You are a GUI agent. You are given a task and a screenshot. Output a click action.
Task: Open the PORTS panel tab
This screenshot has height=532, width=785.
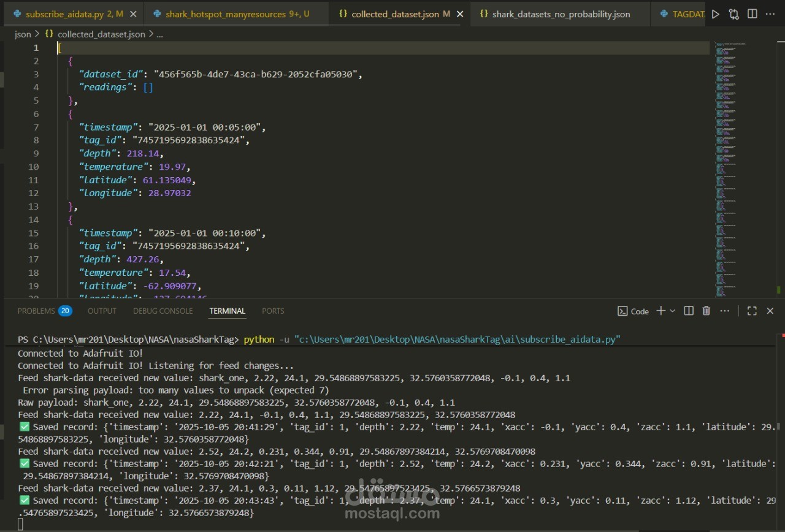click(273, 311)
